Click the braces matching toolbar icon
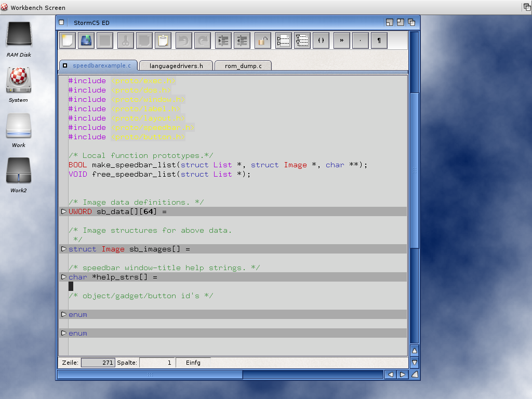 [321, 41]
